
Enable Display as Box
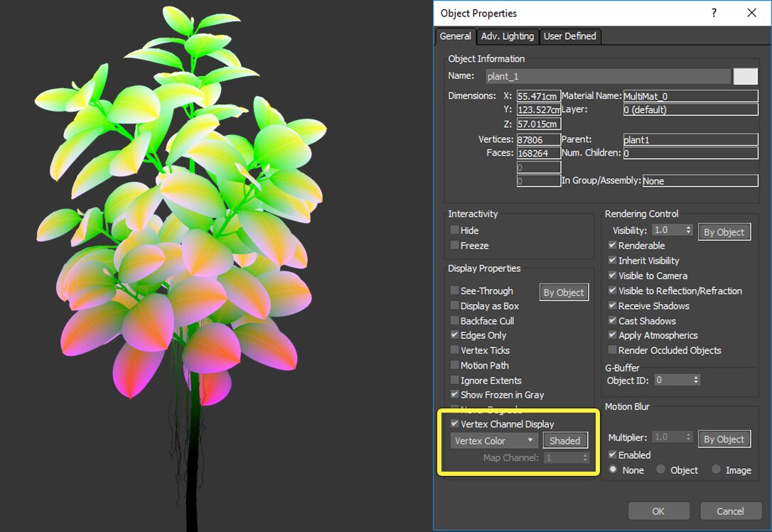coord(455,305)
